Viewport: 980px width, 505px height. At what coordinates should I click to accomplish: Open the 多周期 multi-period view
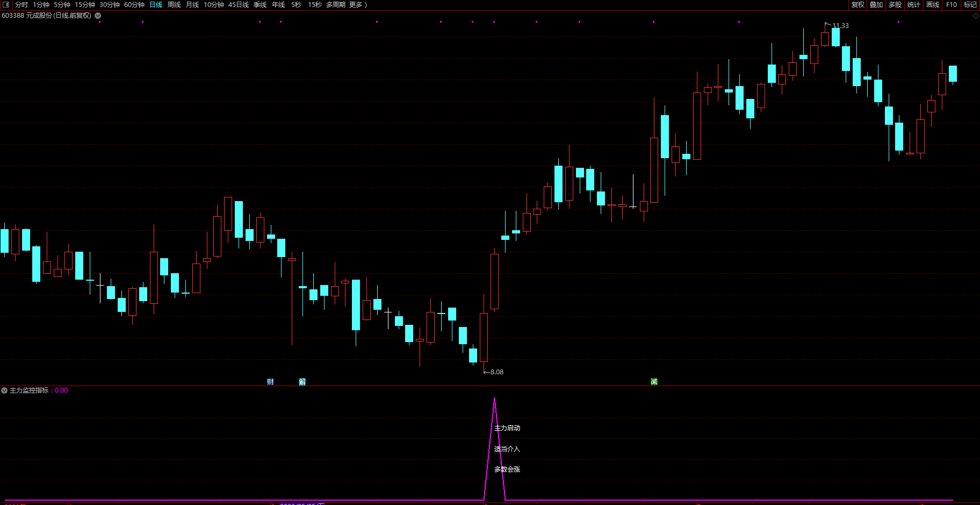point(336,4)
